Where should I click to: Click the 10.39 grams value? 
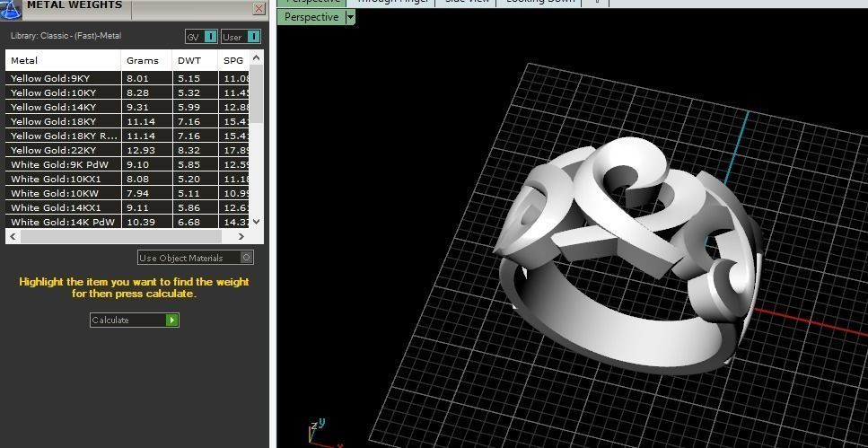[x=141, y=222]
